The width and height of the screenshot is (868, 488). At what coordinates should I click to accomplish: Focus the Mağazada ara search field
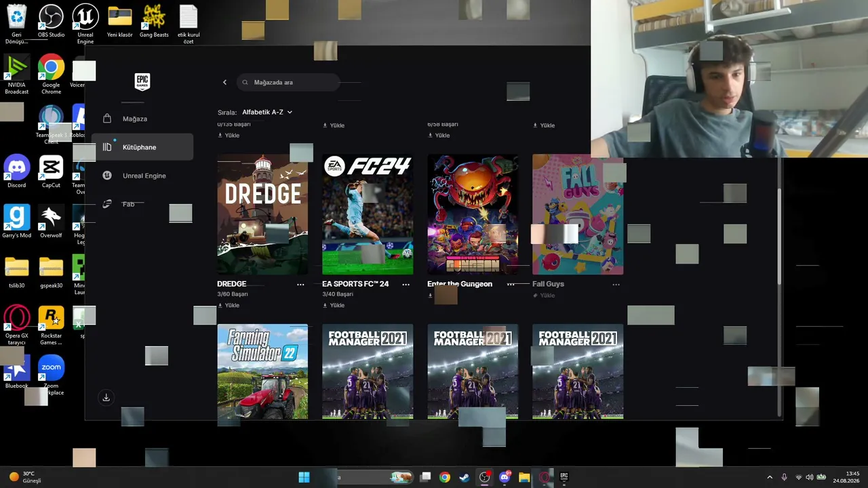[288, 82]
